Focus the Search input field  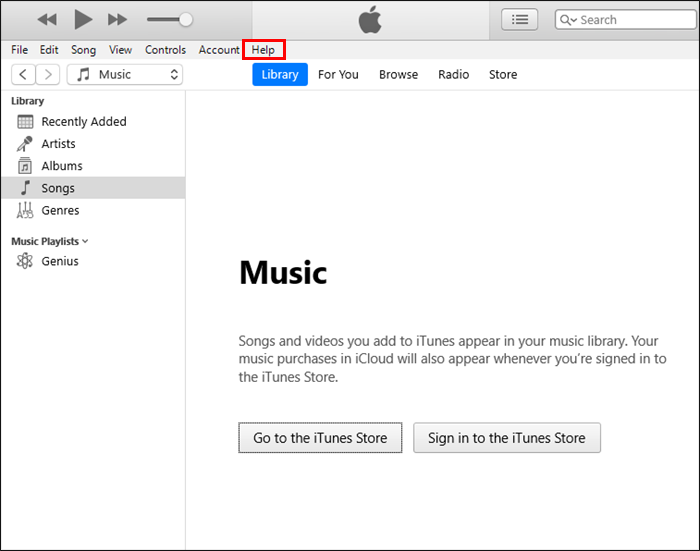(x=625, y=20)
